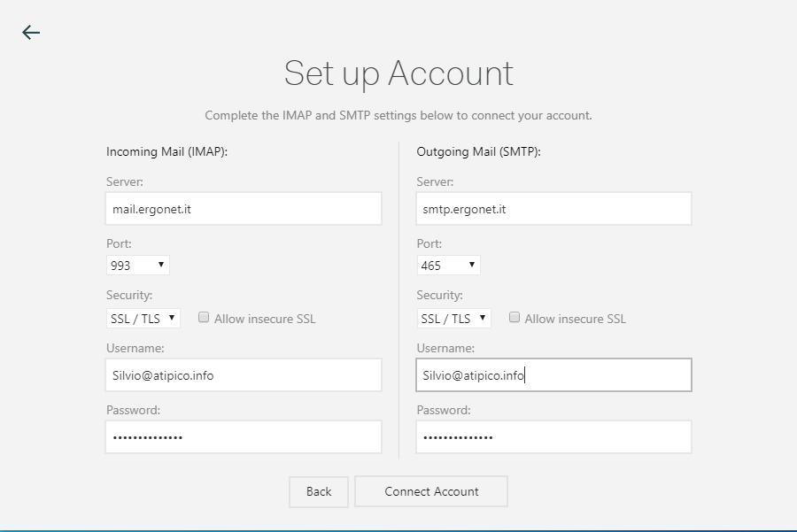Go back using the arrow icon
Screen dimensions: 797x532
coord(31,33)
